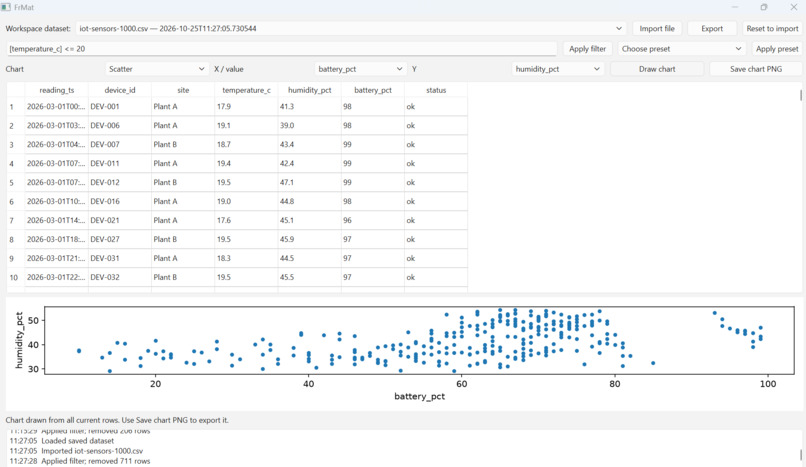
Task: Click battery value 96 cell
Action: 373,220
